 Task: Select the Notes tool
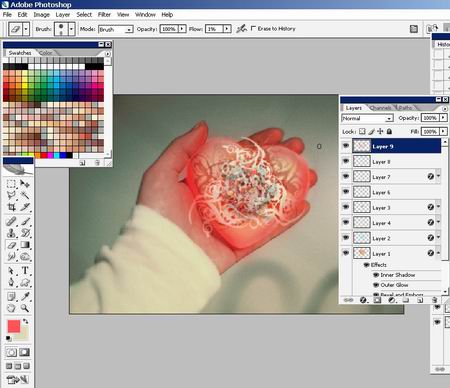[11, 296]
